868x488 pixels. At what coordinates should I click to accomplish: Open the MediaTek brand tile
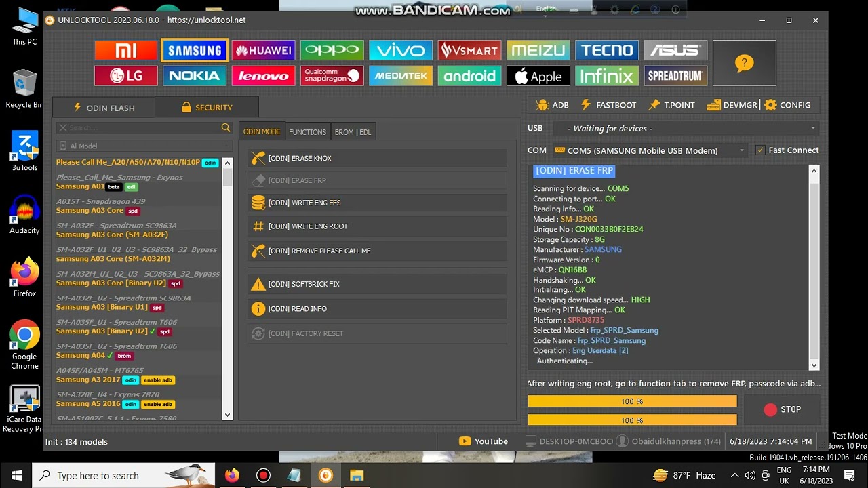coord(401,76)
